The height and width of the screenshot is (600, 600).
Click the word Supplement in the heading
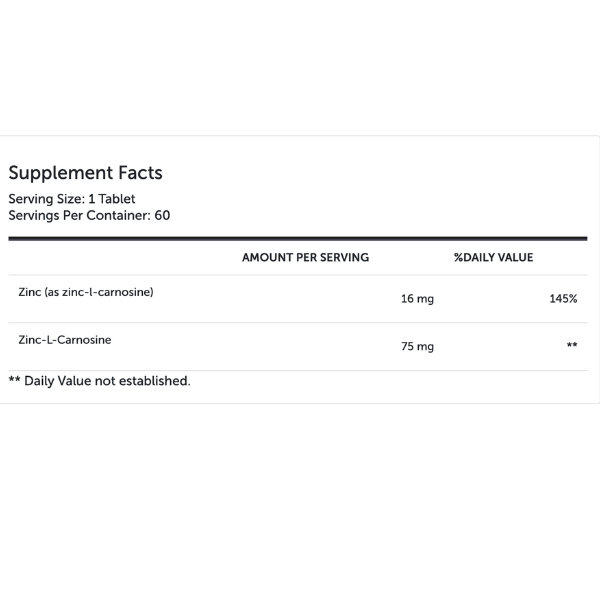(x=61, y=173)
